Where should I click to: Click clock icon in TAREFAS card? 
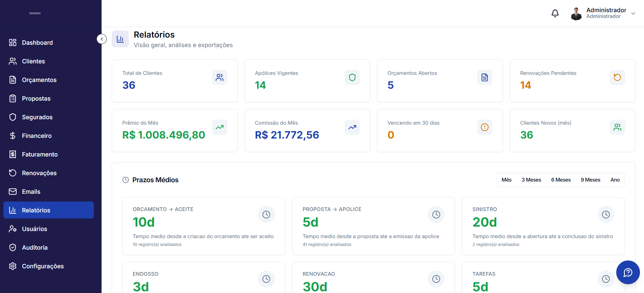click(x=606, y=279)
